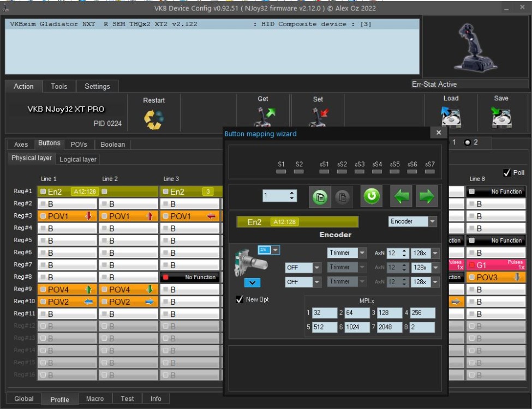Click the green reset arrow in wizard
The width and height of the screenshot is (532, 409).
372,196
